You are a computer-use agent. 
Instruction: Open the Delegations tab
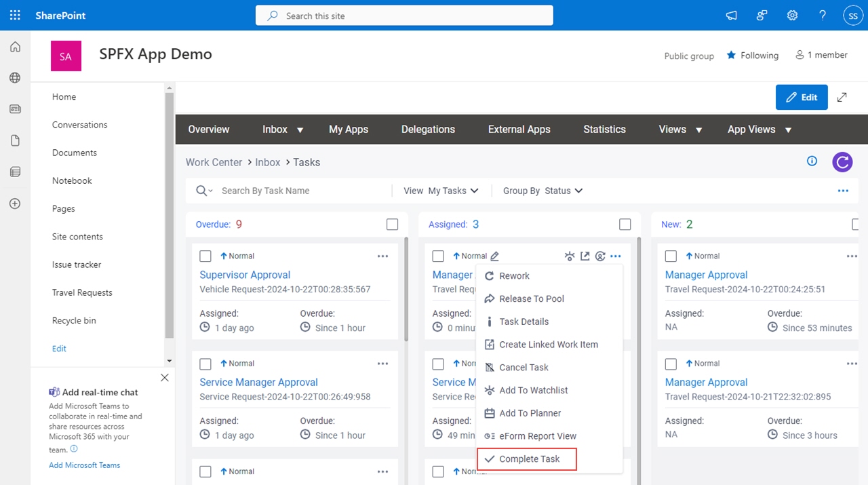coord(428,130)
